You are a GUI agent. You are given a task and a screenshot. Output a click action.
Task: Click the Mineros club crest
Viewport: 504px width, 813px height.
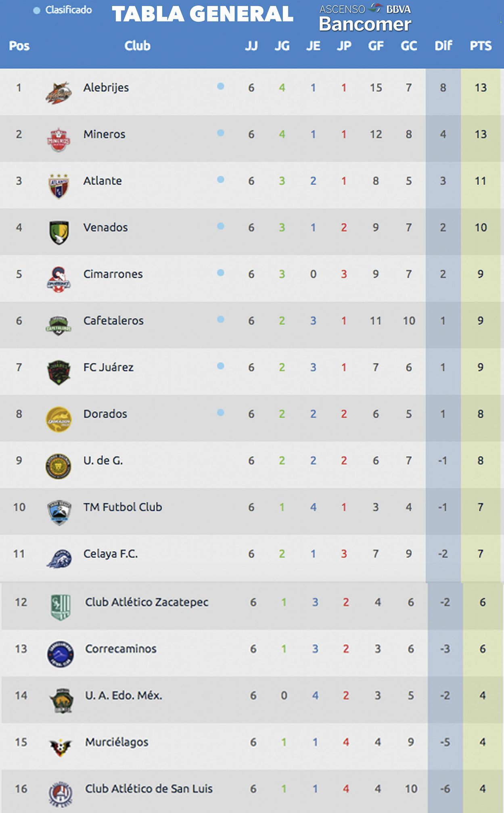59,140
